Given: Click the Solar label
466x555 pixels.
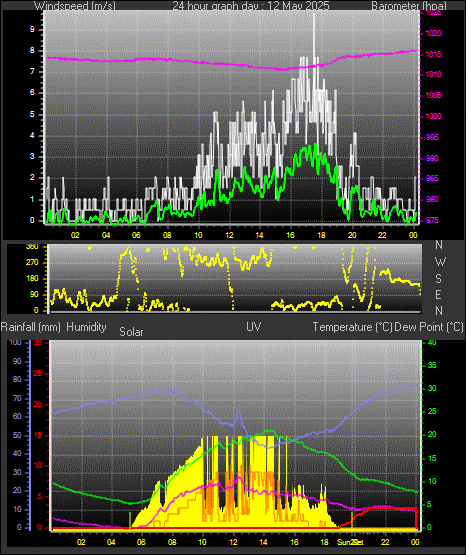Looking at the screenshot, I should (131, 332).
